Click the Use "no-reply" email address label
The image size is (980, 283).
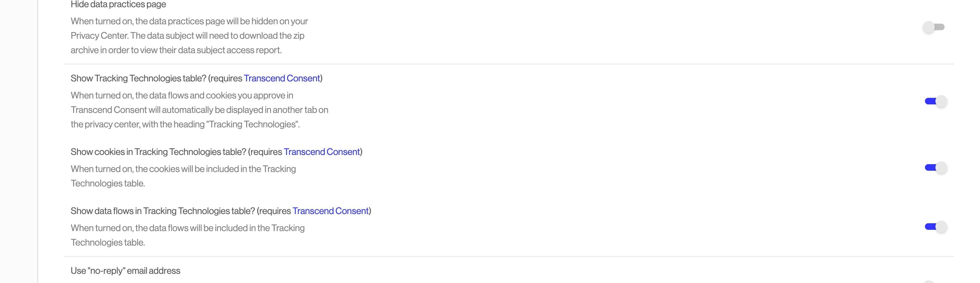tap(125, 271)
